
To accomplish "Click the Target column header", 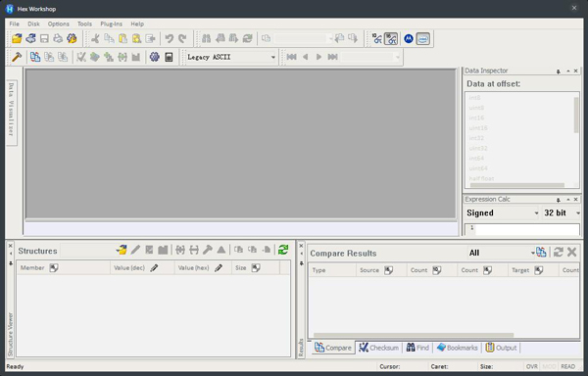I will coord(533,270).
